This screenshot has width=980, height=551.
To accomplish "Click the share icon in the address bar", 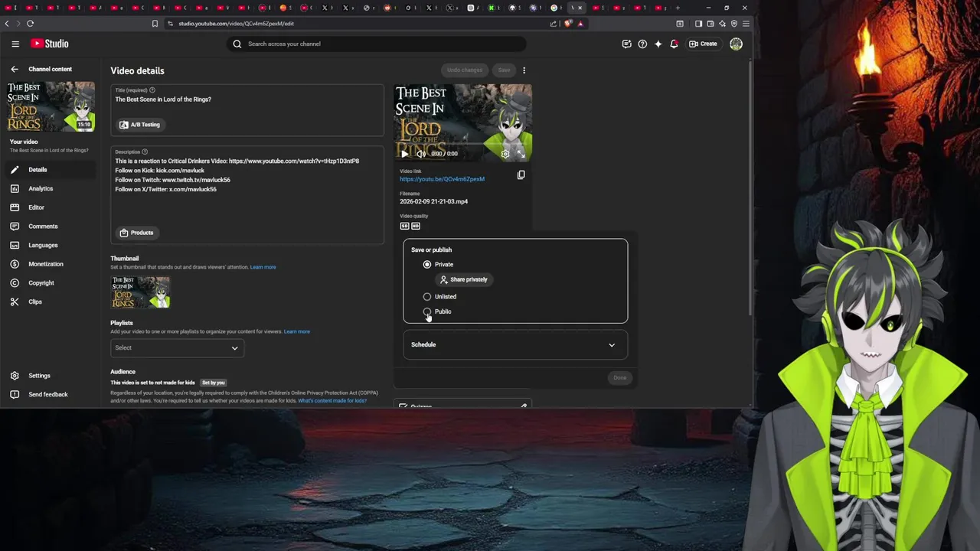I will 553,24.
